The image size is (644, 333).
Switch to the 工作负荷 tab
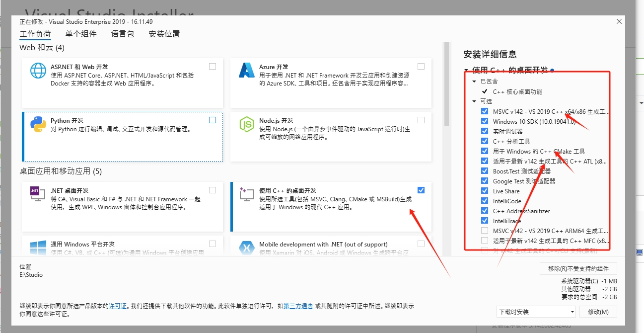35,34
